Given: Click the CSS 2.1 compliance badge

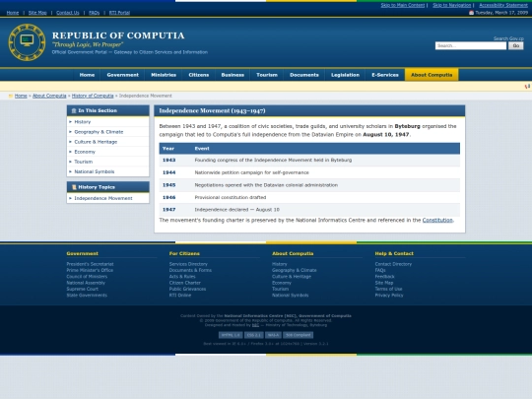Looking at the screenshot, I should pyautogui.click(x=254, y=335).
